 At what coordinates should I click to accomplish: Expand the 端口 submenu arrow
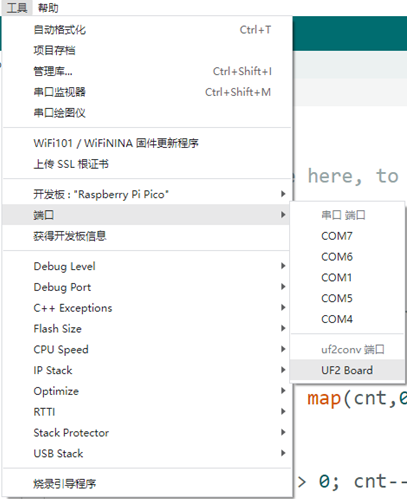click(283, 215)
